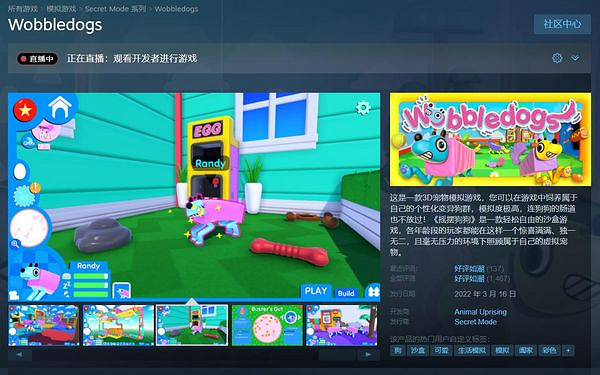
Task: Expand tags with the + button
Action: pyautogui.click(x=568, y=350)
